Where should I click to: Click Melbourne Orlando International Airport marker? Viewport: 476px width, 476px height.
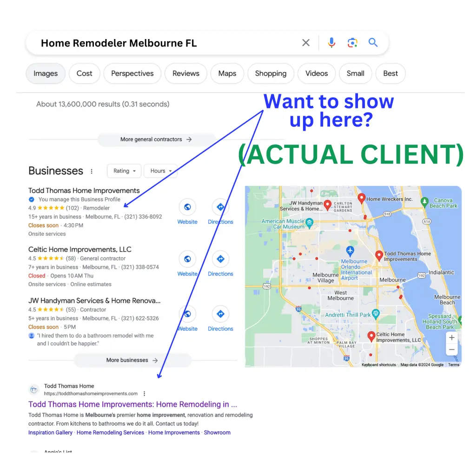click(350, 251)
